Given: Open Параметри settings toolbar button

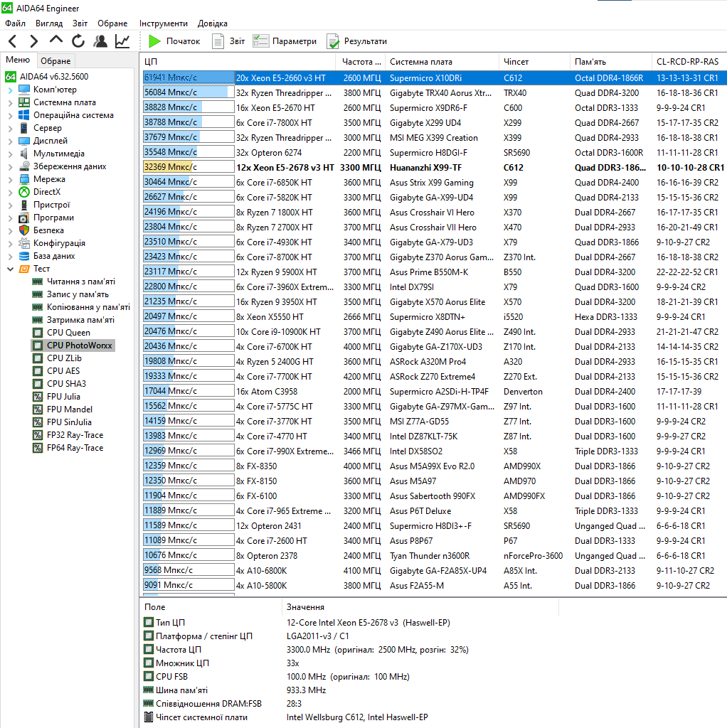Looking at the screenshot, I should point(285,41).
